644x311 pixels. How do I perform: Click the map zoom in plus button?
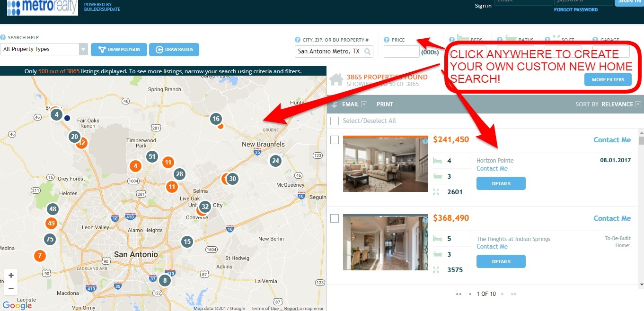[x=11, y=276]
